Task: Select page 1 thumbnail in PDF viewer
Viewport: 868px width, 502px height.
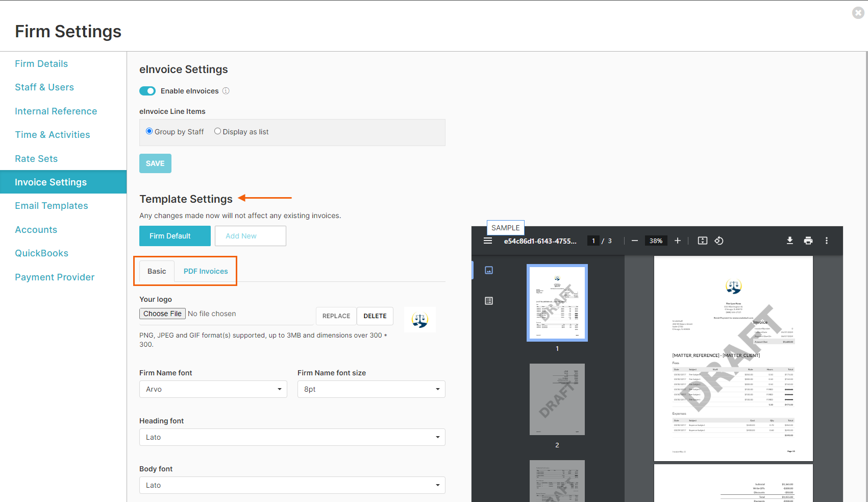Action: click(x=557, y=303)
